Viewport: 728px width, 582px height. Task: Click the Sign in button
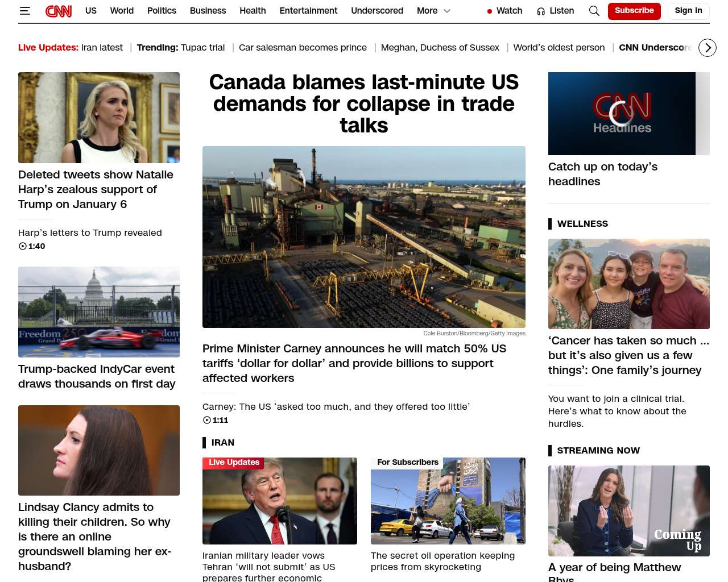pos(689,11)
